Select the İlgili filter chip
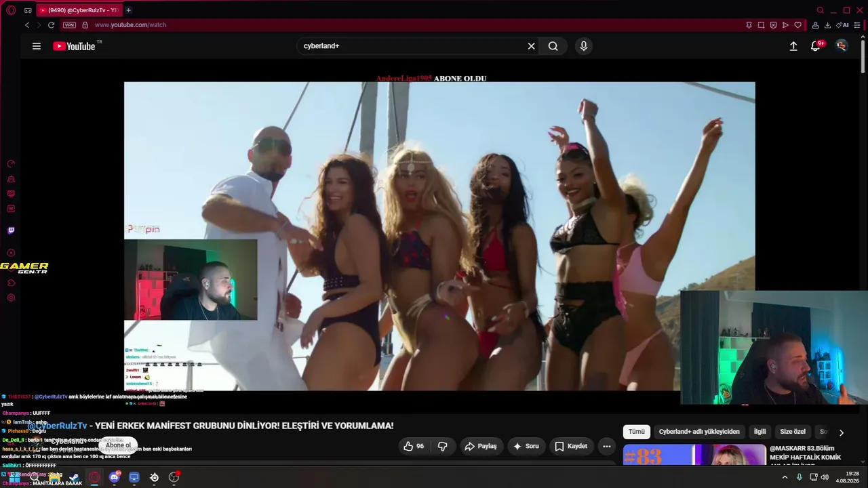The height and width of the screenshot is (488, 868). coord(760,432)
